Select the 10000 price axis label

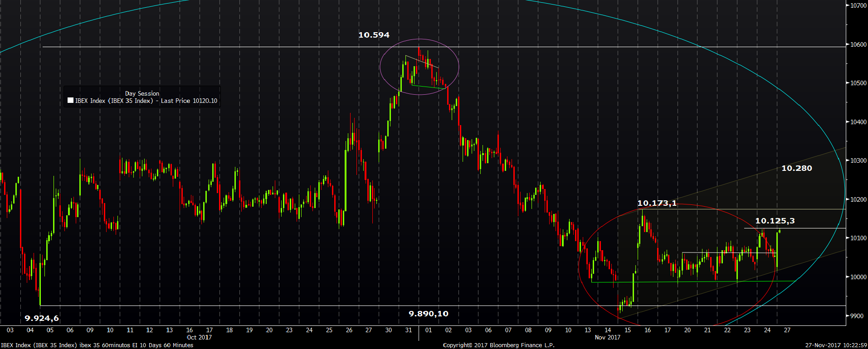tap(858, 277)
